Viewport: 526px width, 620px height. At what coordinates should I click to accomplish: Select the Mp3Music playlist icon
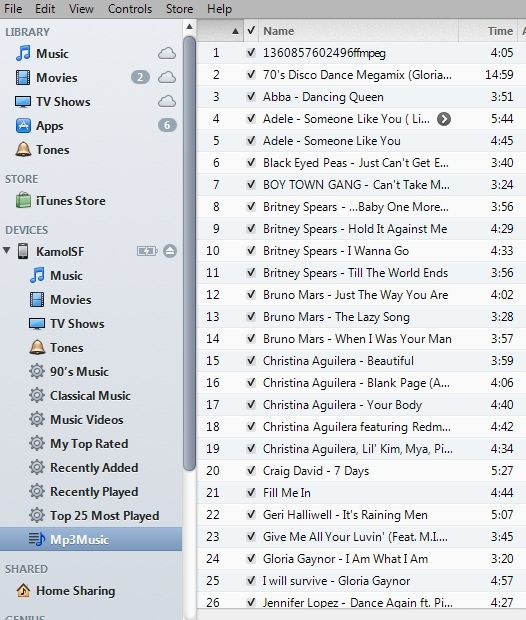37,539
